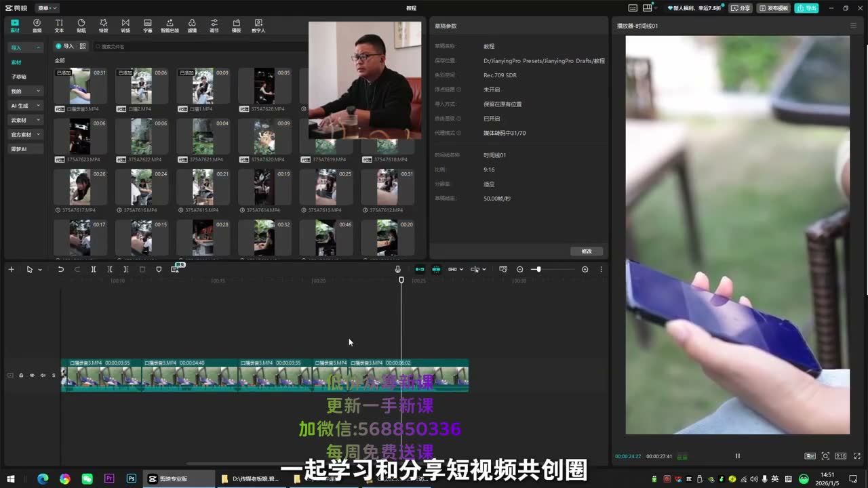The height and width of the screenshot is (488, 868).
Task: Select the 素材 media icon in top bar
Action: [x=15, y=26]
